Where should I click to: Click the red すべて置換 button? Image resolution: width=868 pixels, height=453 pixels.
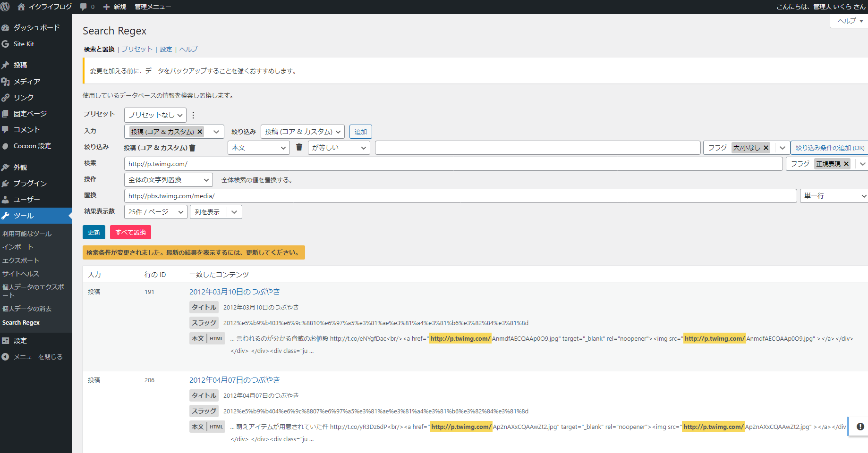pos(130,232)
